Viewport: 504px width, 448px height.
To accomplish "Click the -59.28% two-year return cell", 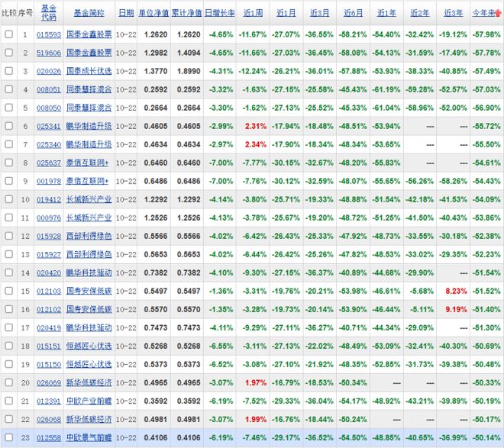I will 420,89.
